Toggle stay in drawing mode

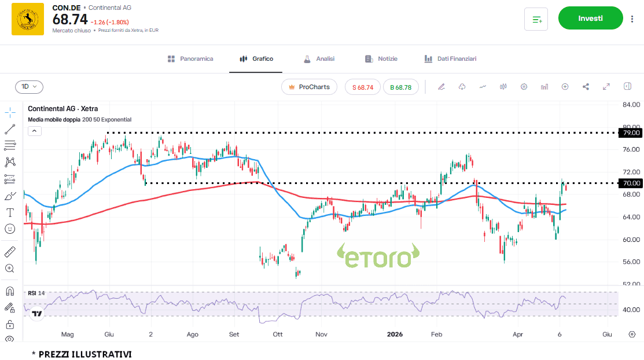tap(10, 307)
